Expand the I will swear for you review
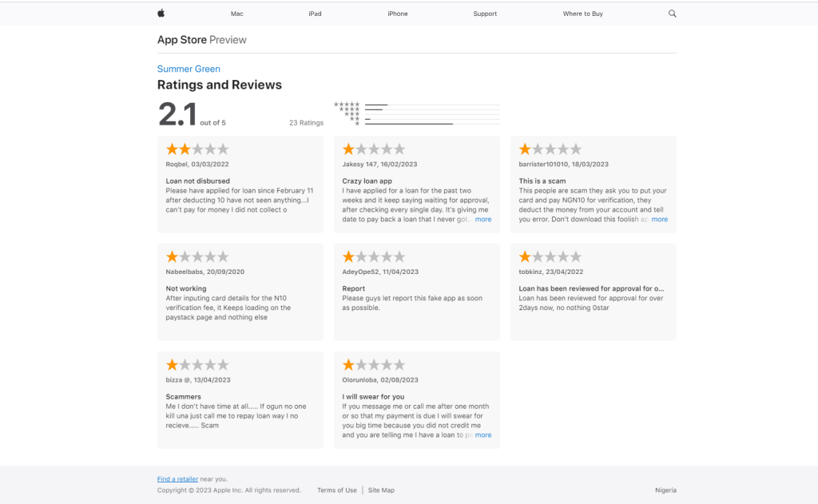The height and width of the screenshot is (504, 818). click(x=483, y=435)
